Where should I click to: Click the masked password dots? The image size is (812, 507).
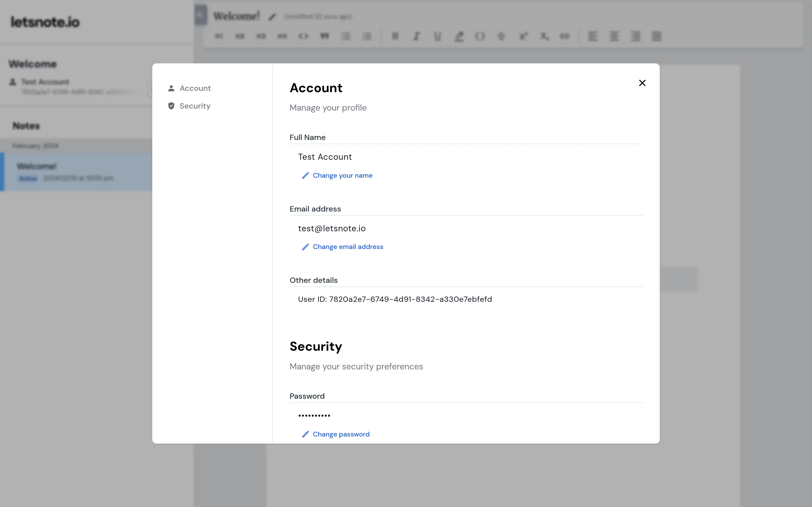pyautogui.click(x=314, y=415)
